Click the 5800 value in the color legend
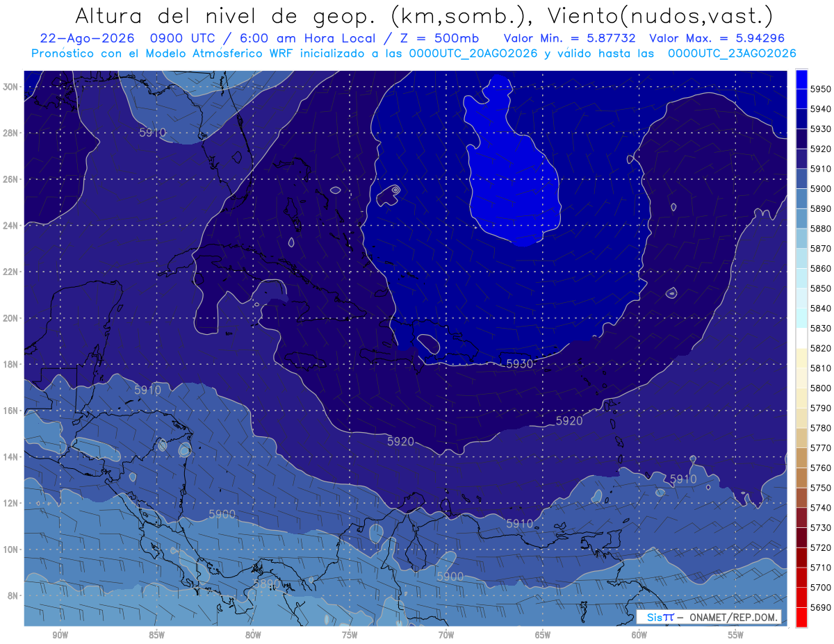 [x=820, y=388]
